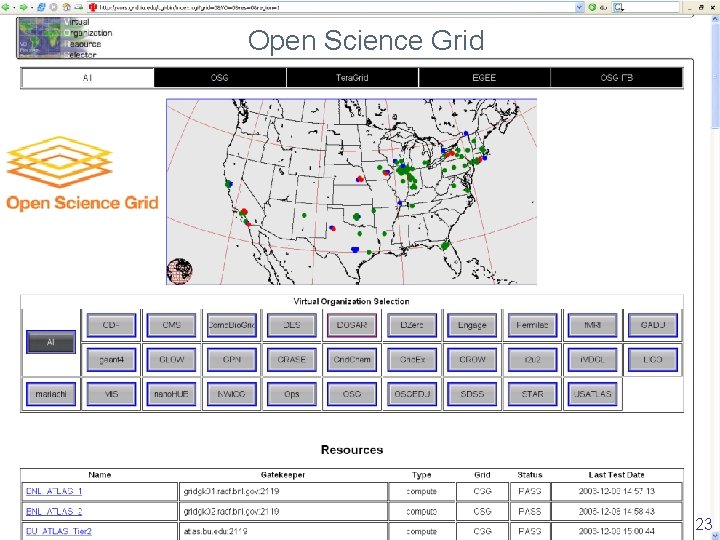Switch to the All grid tab

pyautogui.click(x=88, y=78)
